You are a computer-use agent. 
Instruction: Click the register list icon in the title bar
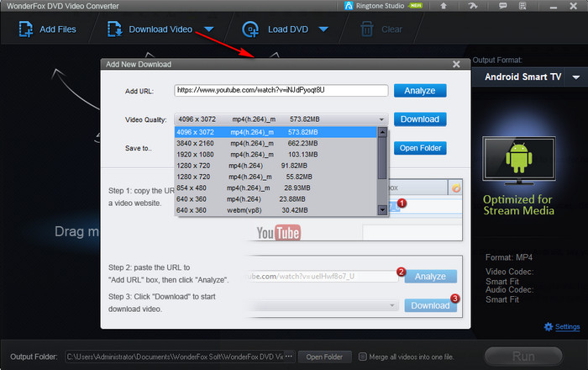522,6
